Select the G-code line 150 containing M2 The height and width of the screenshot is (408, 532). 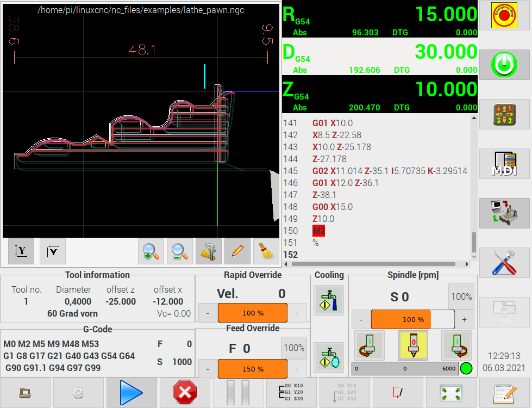click(x=318, y=231)
